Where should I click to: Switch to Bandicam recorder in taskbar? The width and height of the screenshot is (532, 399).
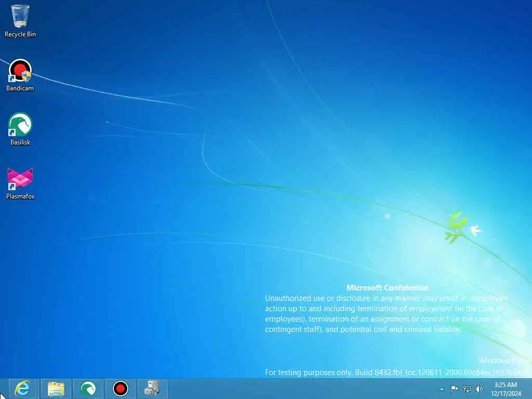tap(121, 389)
